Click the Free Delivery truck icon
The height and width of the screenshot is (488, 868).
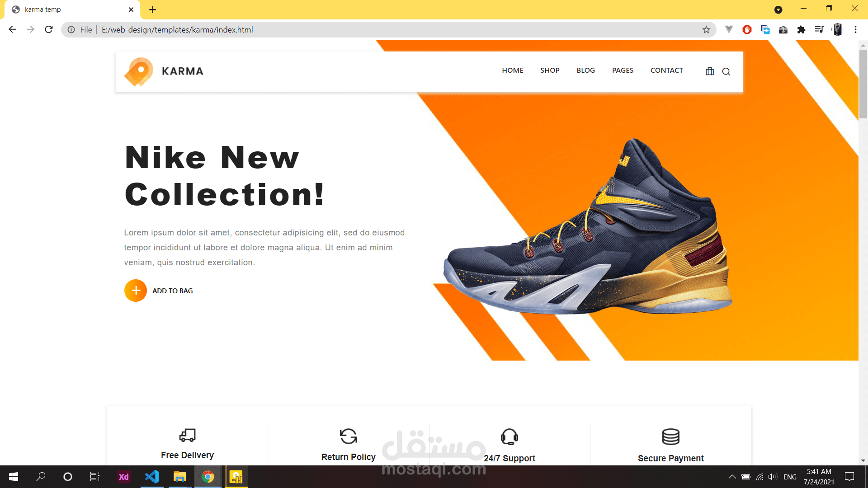coord(187,435)
